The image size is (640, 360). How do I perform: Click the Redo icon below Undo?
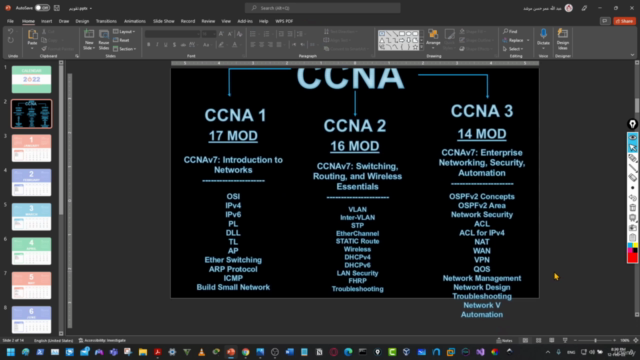[x=11, y=40]
